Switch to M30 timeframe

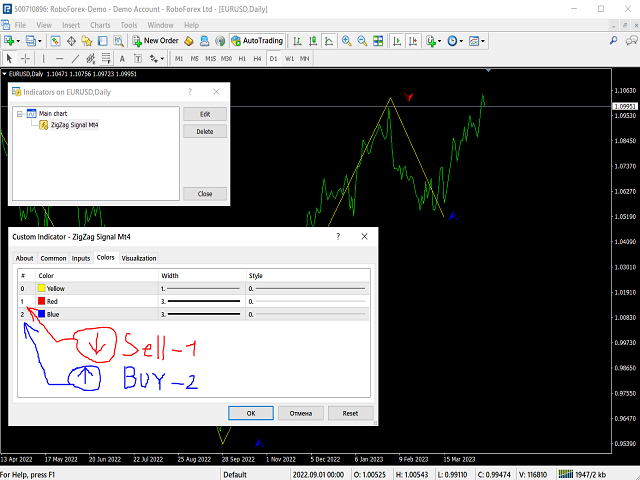click(226, 59)
